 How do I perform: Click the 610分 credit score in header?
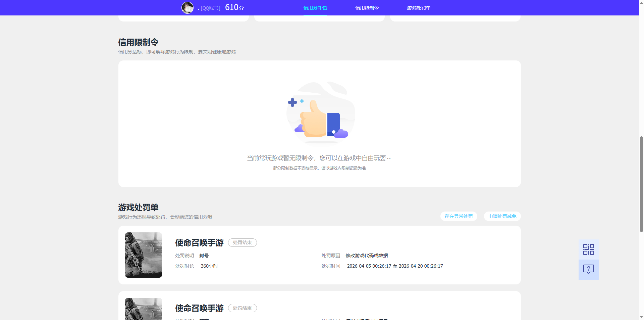point(234,7)
